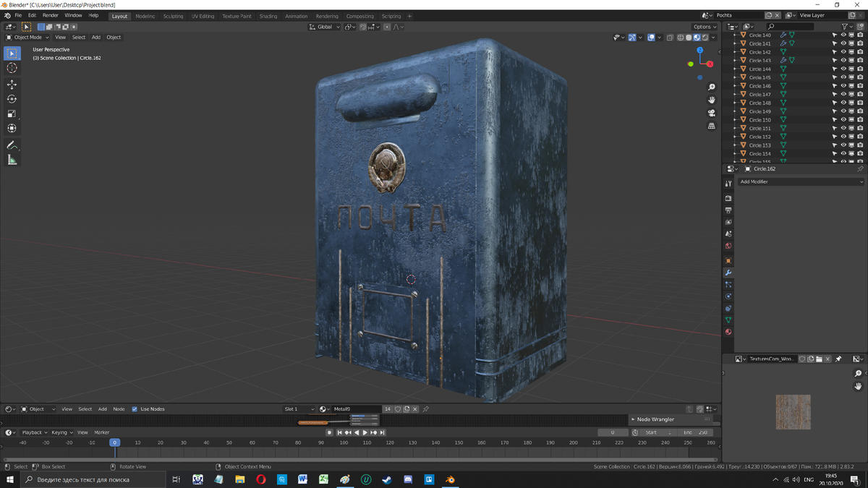This screenshot has width=868, height=488.
Task: Click the frame 0 marker on the timeline
Action: tap(114, 442)
